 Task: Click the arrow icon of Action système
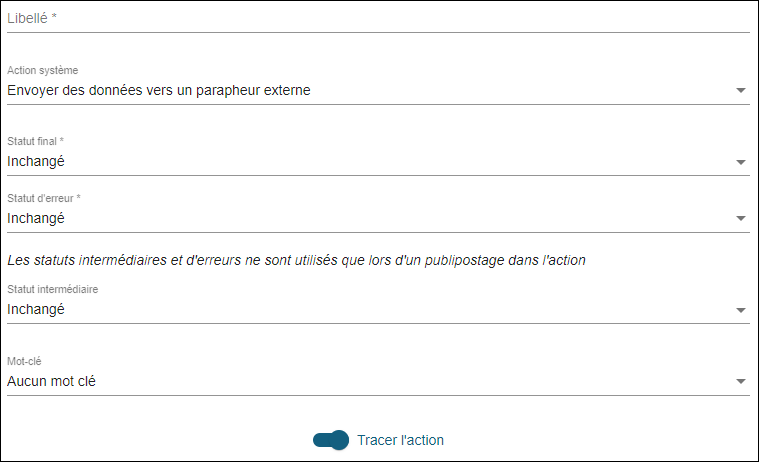(x=741, y=91)
